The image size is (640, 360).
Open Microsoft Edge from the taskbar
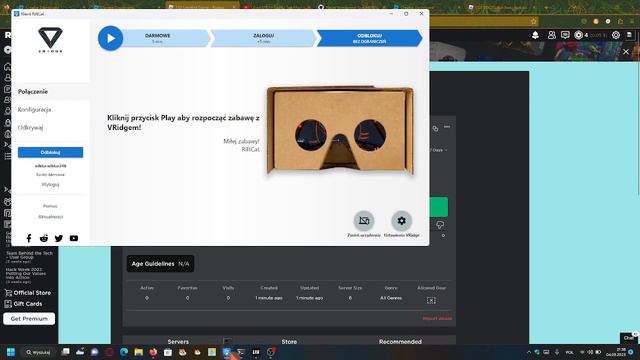coord(124,352)
